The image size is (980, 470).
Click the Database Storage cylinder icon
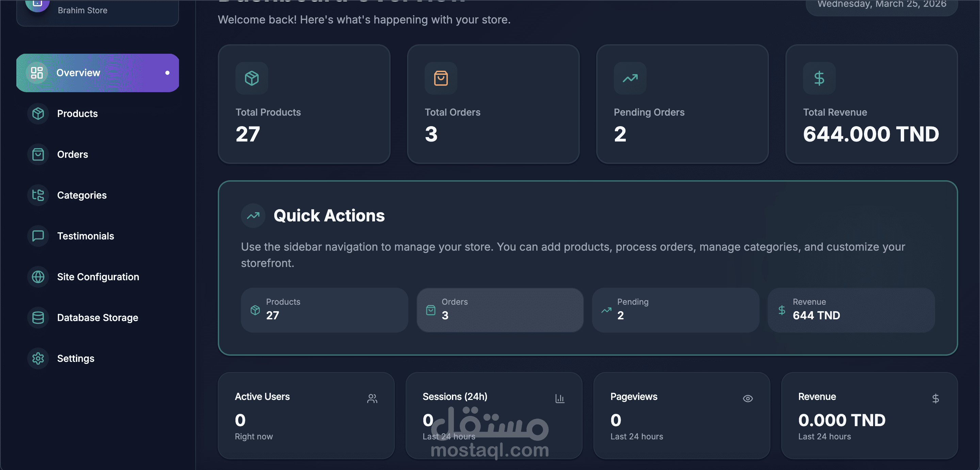(38, 318)
